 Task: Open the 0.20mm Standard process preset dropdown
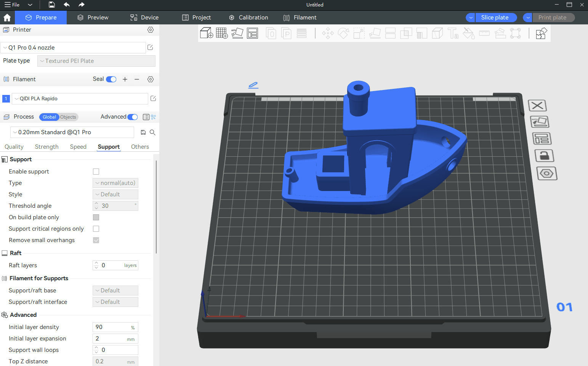(72, 132)
